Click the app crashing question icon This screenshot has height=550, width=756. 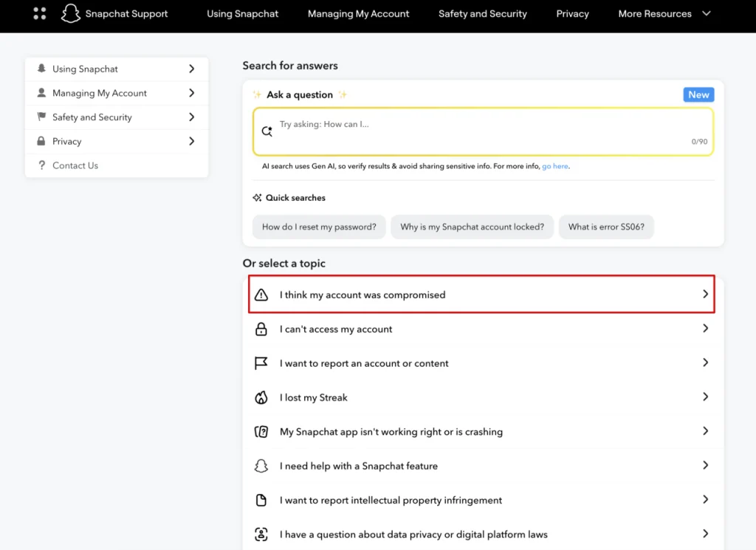(x=261, y=431)
